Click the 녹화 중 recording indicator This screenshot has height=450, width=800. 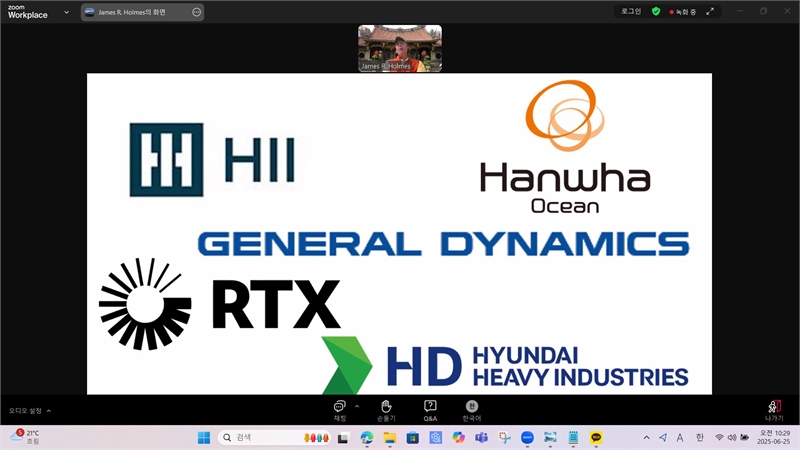pyautogui.click(x=683, y=12)
